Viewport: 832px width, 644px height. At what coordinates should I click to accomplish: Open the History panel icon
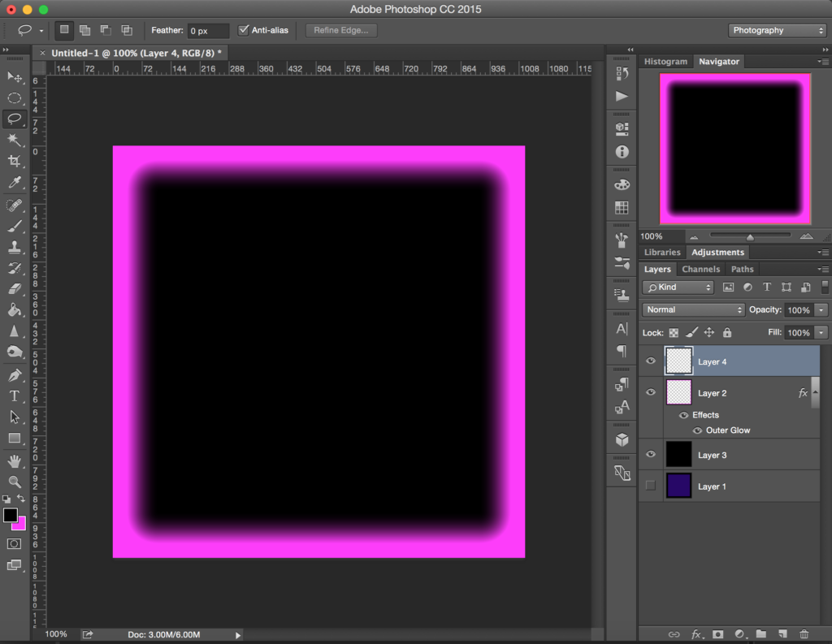(622, 74)
